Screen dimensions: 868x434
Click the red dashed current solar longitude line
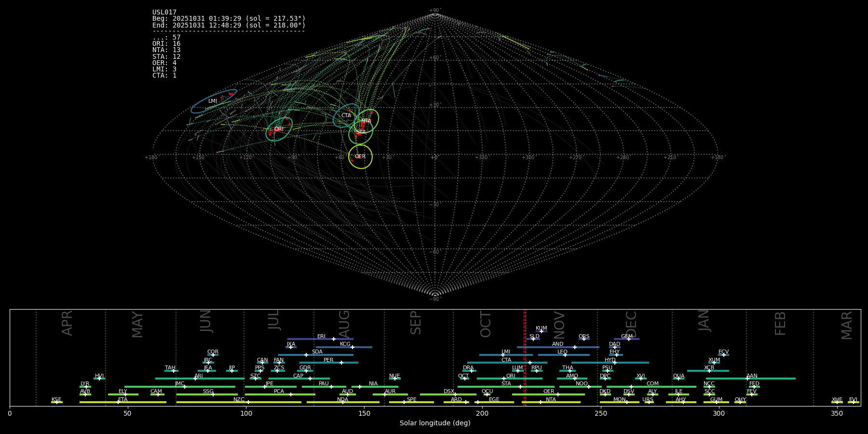point(524,357)
